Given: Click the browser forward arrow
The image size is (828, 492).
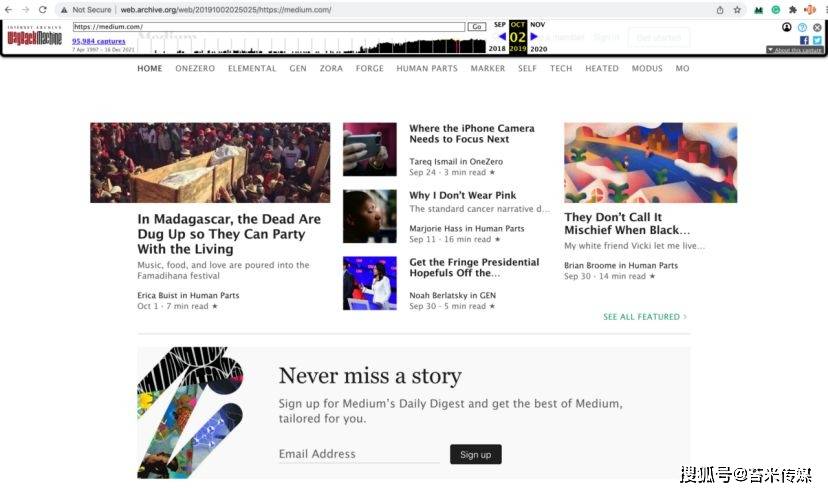Looking at the screenshot, I should coord(25,10).
